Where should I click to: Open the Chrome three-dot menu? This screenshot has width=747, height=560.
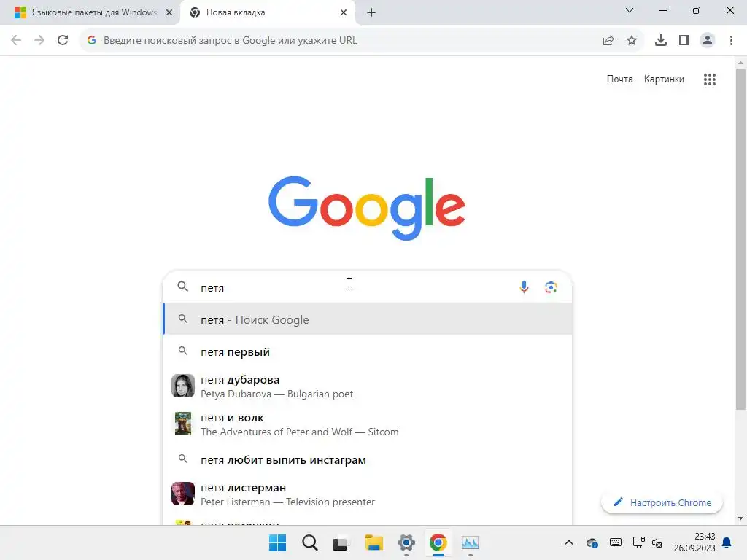pos(731,41)
